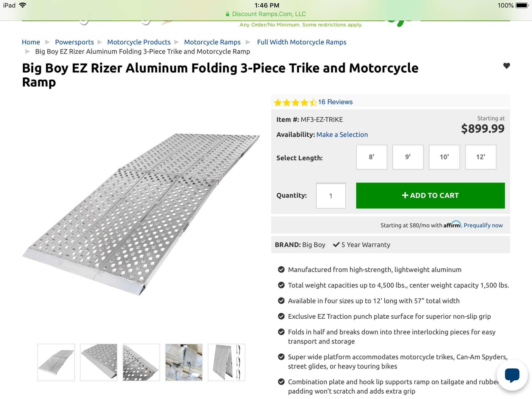Go to Home breadcrumb
This screenshot has width=532, height=399.
pyautogui.click(x=31, y=42)
